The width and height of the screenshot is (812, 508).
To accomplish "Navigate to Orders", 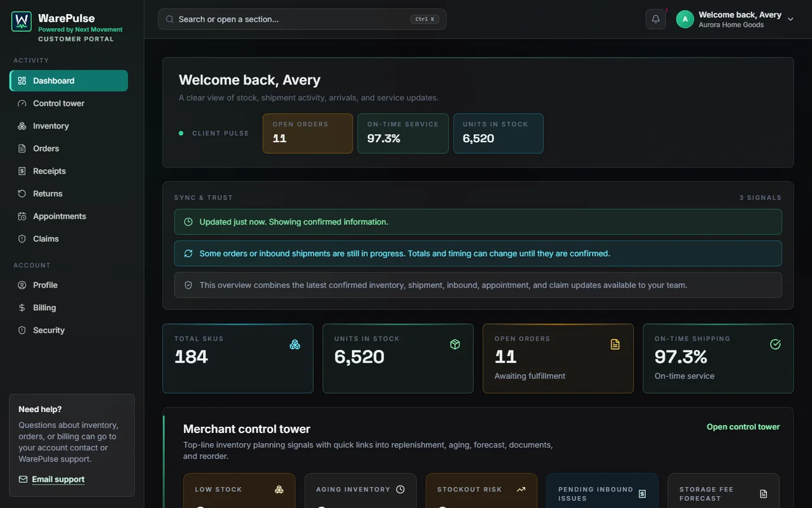I will pyautogui.click(x=69, y=149).
